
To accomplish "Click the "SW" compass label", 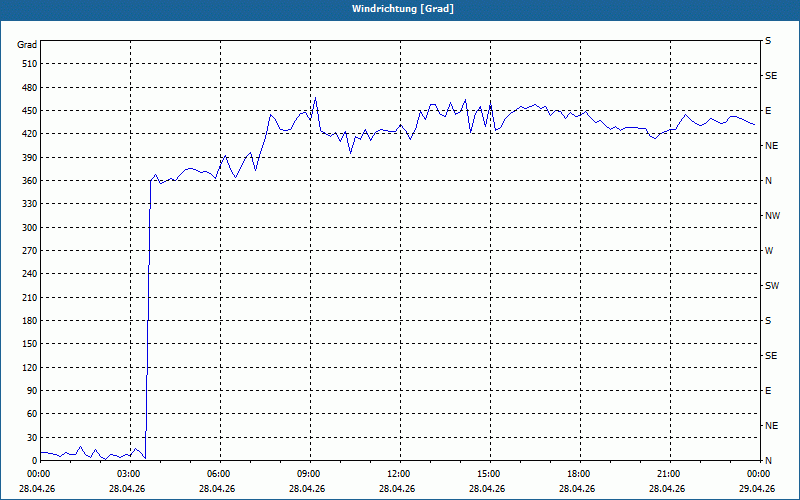I will tap(772, 286).
